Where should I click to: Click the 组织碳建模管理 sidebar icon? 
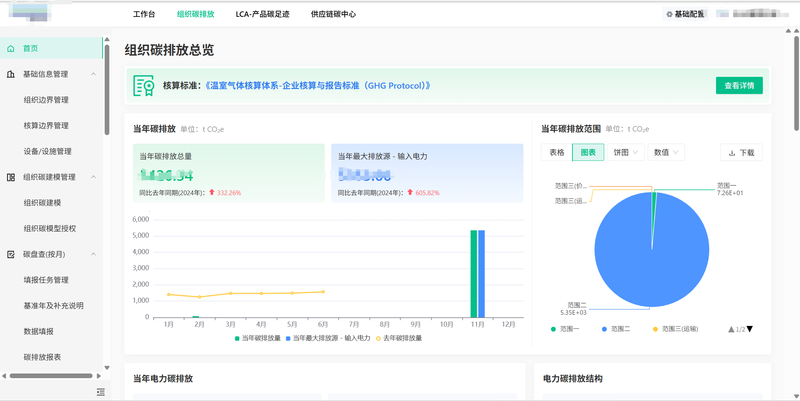pos(11,177)
